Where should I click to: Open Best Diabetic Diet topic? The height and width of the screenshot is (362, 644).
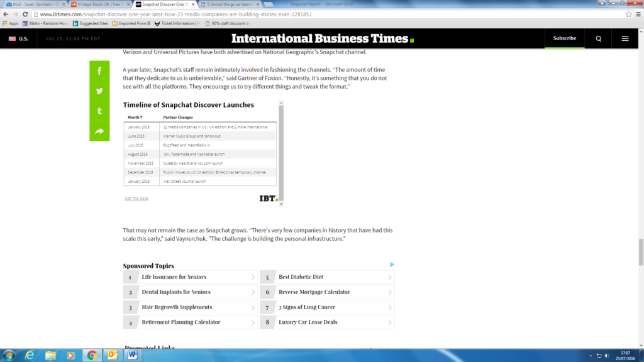[x=327, y=277]
